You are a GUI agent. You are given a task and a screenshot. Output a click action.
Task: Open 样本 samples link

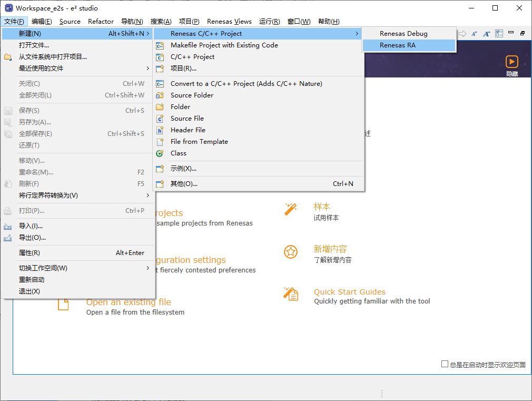pos(322,207)
